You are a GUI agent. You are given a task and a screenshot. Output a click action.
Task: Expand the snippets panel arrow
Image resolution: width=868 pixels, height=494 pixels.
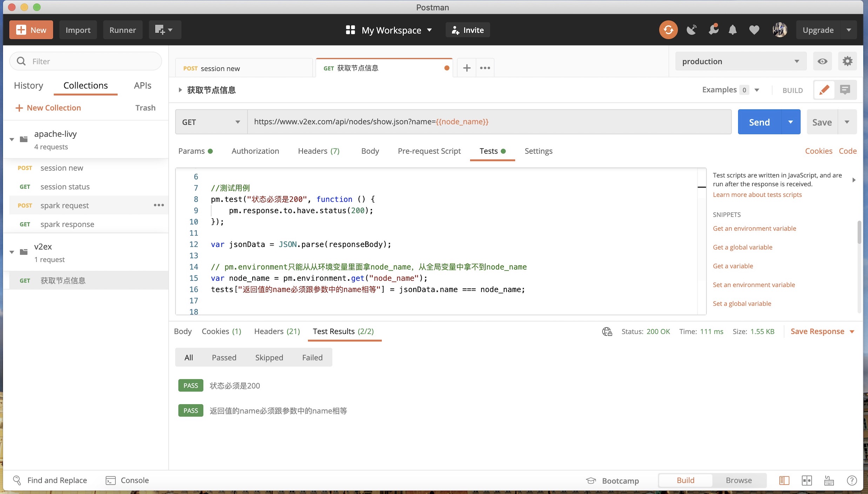coord(854,180)
